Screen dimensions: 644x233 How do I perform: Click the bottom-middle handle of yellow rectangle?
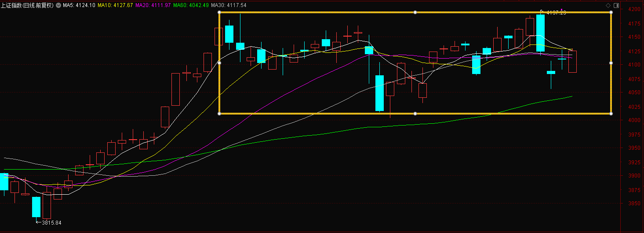tap(415, 114)
